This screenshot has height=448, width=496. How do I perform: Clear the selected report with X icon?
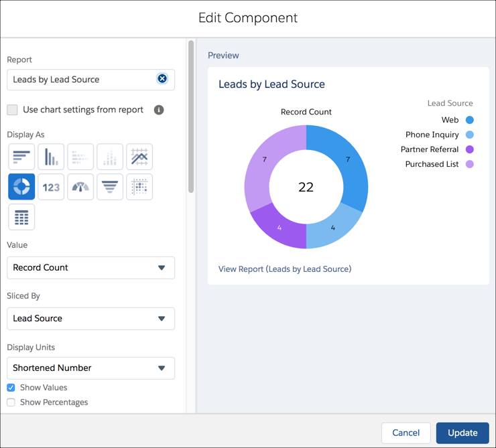coord(162,78)
